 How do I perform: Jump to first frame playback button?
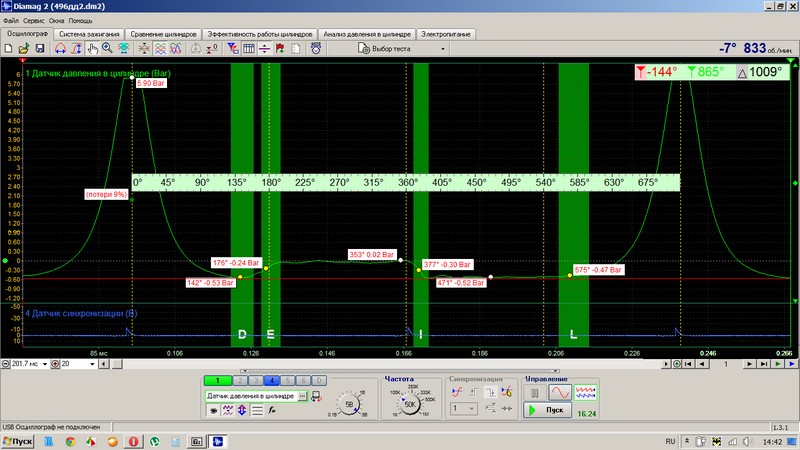point(688,364)
